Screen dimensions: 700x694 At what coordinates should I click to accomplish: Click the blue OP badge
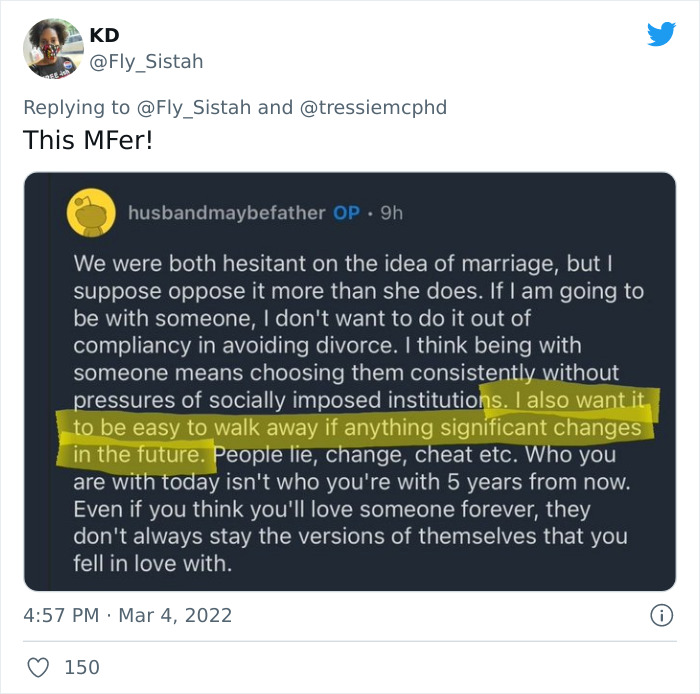pyautogui.click(x=346, y=213)
